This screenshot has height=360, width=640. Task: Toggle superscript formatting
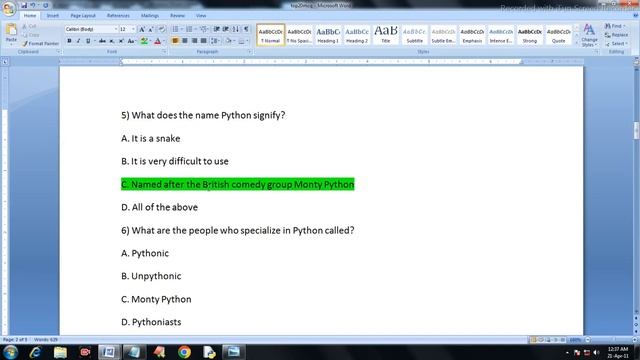pos(121,41)
